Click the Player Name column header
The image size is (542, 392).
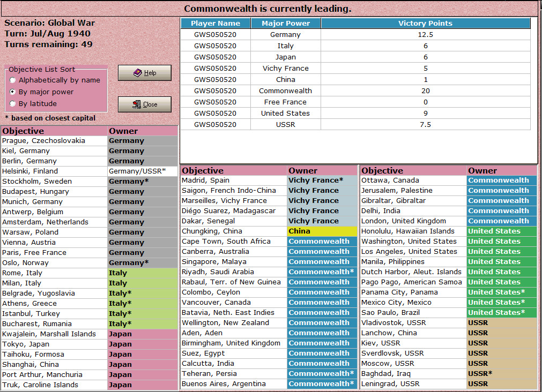216,23
